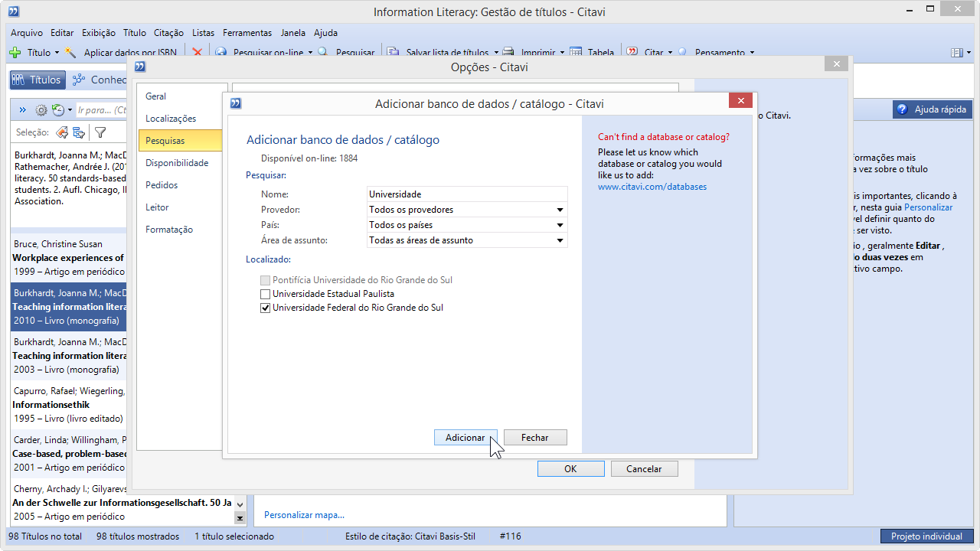Open the Título button dropdown arrow
The width and height of the screenshot is (980, 551).
(57, 53)
